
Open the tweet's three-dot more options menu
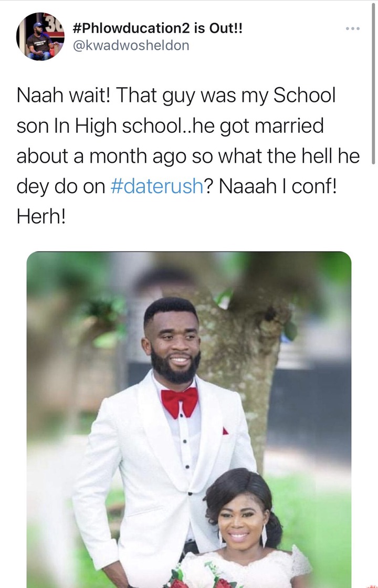(353, 28)
